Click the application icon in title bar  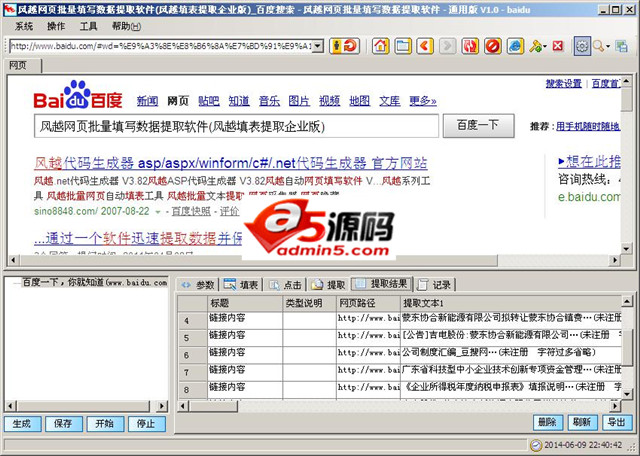(10, 9)
